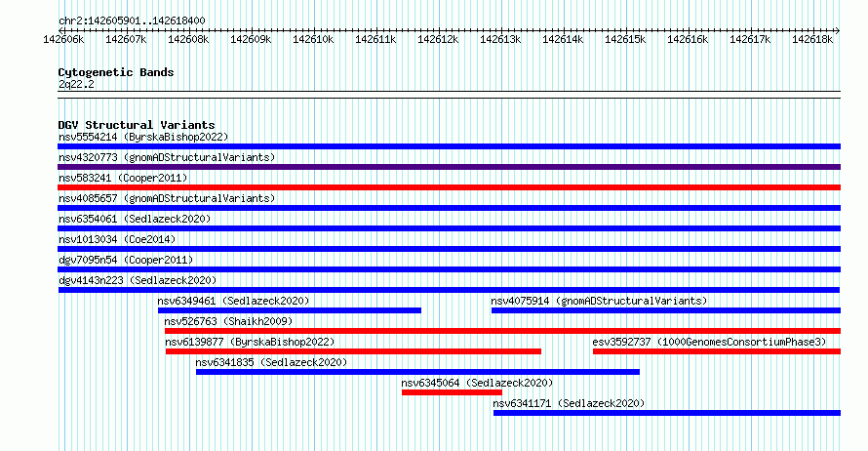Open nsv6341835 (Sedlazeck2020) label
This screenshot has width=868, height=451.
(x=271, y=362)
